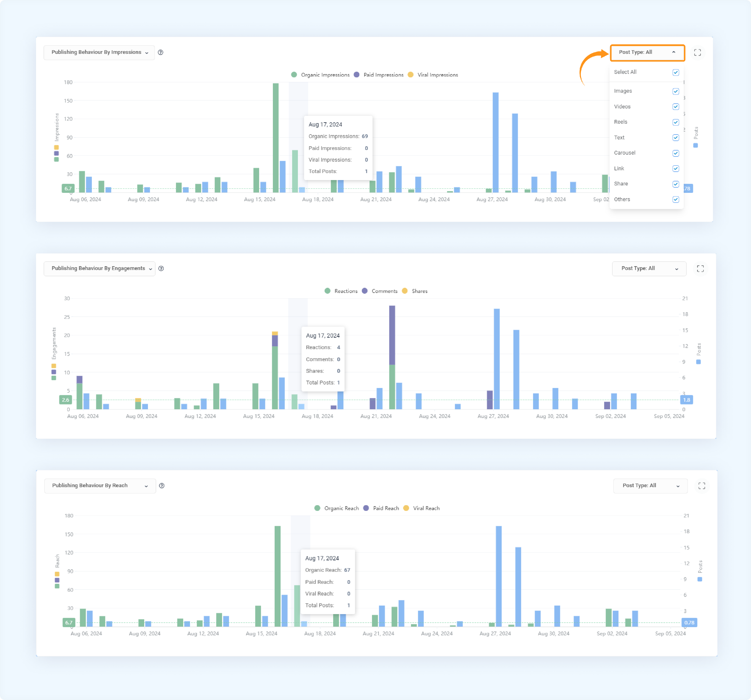Screen dimensions: 751x700
Task: Expand Impressions chart to fullscreen
Action: (x=697, y=52)
